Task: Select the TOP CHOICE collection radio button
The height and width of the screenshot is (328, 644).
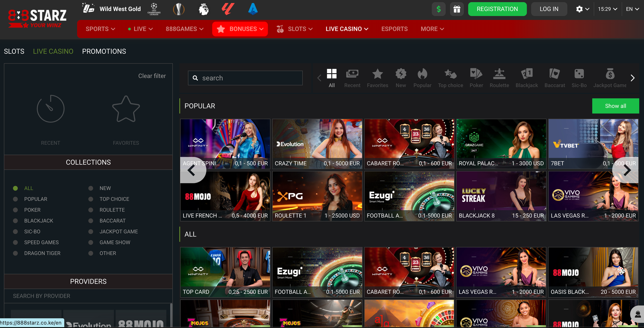Action: pos(91,199)
